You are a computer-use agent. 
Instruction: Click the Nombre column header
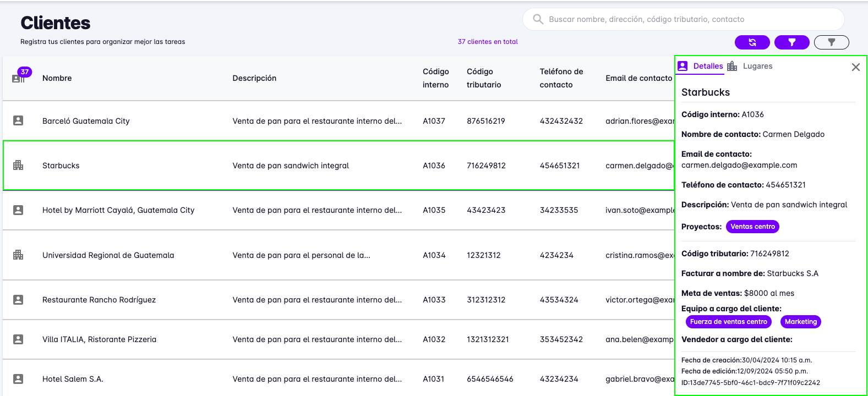(x=57, y=78)
